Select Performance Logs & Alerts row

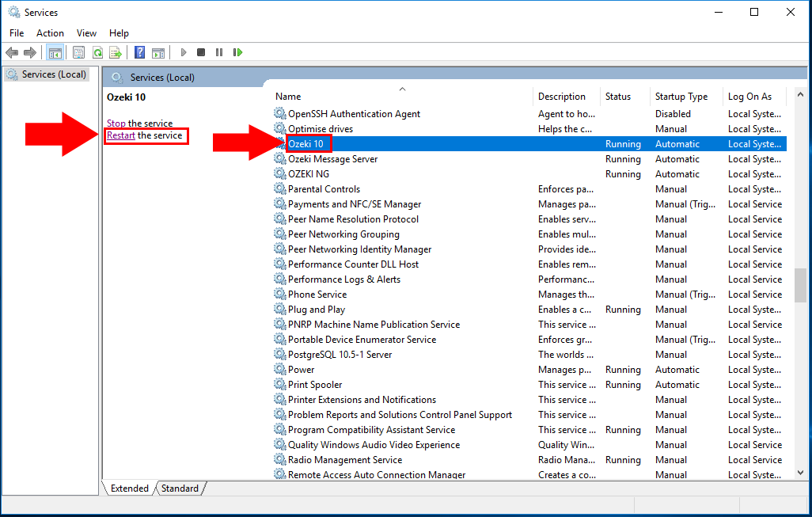(x=529, y=279)
